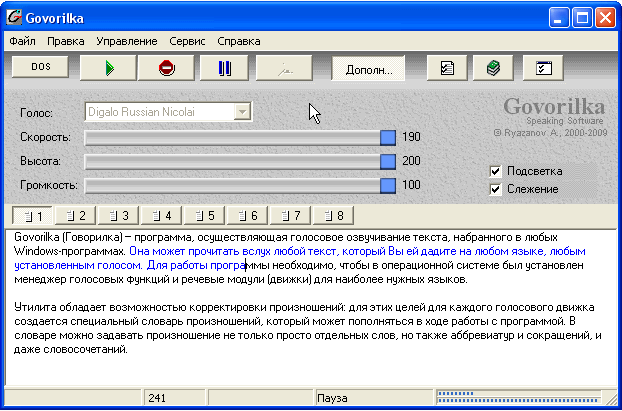Open the Дополн... additional options button
The image size is (622, 411).
tap(369, 69)
